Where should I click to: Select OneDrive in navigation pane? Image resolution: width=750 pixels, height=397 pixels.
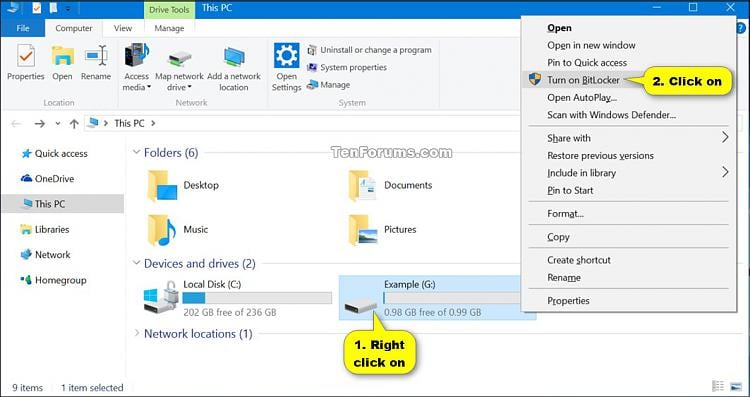tap(48, 179)
